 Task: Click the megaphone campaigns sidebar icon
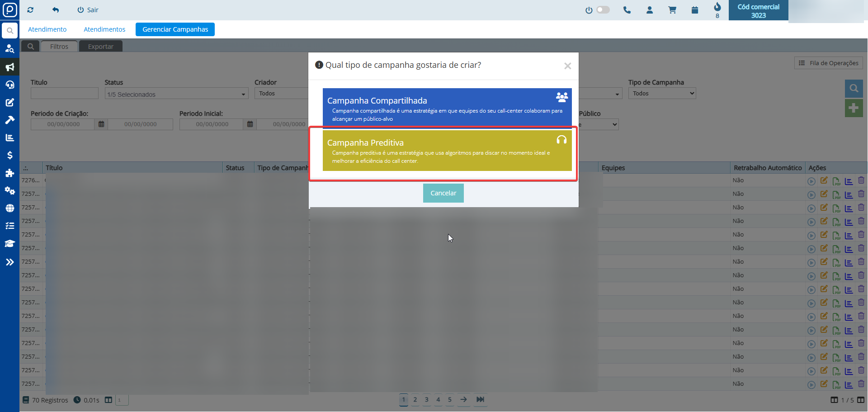point(9,67)
